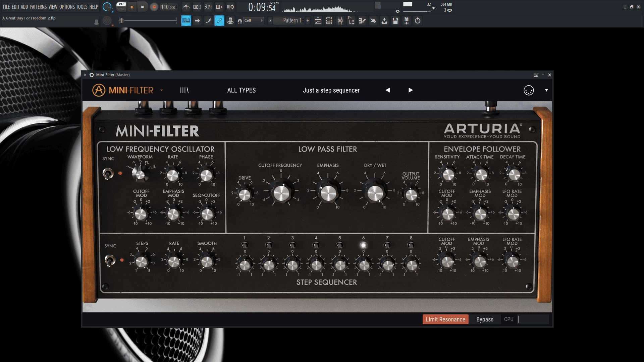Image resolution: width=644 pixels, height=362 pixels.
Task: Open the plugin gear settings icon
Action: pos(92,75)
